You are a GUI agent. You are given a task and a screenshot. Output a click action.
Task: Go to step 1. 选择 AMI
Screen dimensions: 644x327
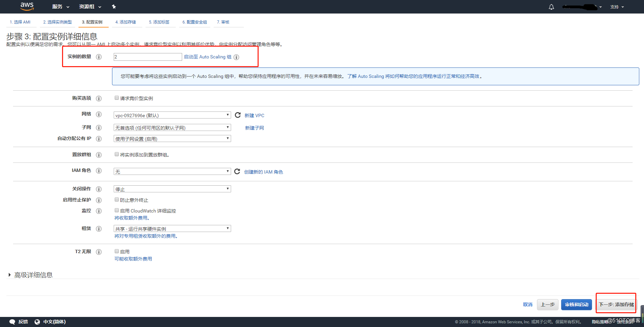click(20, 22)
